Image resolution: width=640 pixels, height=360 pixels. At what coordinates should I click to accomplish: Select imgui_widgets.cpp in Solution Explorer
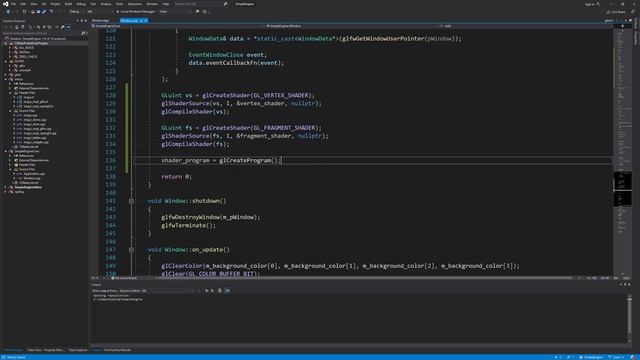pyautogui.click(x=36, y=142)
